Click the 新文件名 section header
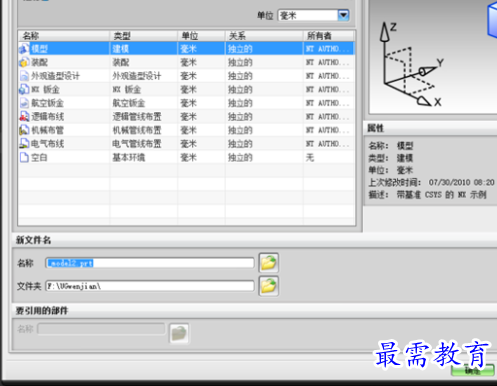The width and height of the screenshot is (497, 386). click(x=33, y=240)
